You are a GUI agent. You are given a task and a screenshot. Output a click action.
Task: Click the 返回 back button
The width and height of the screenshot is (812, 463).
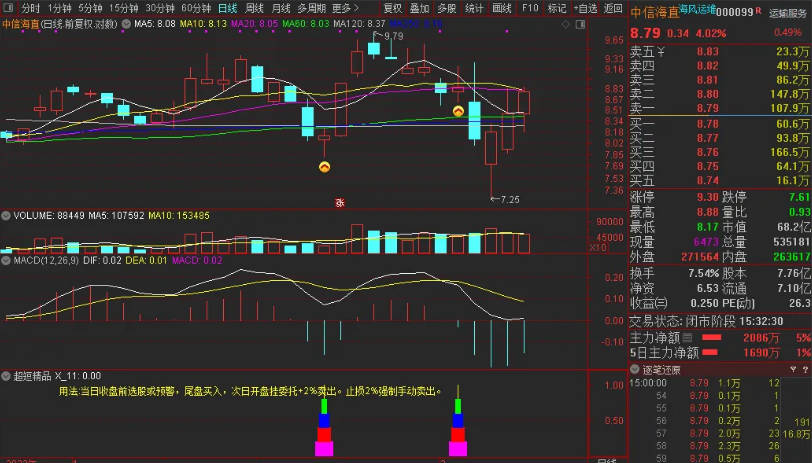click(x=613, y=8)
